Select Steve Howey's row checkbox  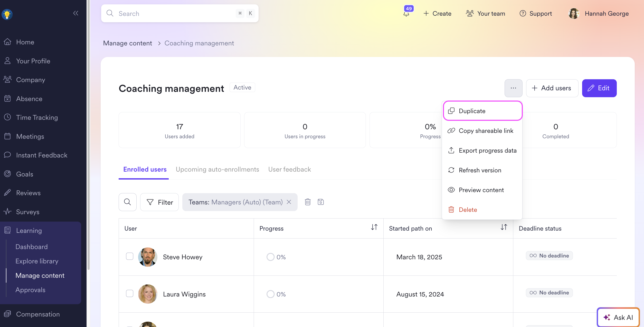point(130,256)
